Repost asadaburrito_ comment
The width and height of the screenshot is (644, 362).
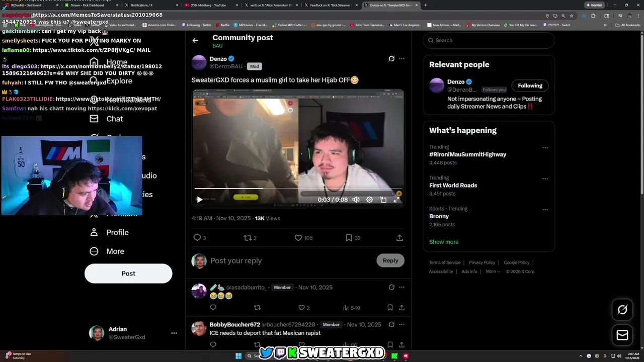click(x=257, y=307)
